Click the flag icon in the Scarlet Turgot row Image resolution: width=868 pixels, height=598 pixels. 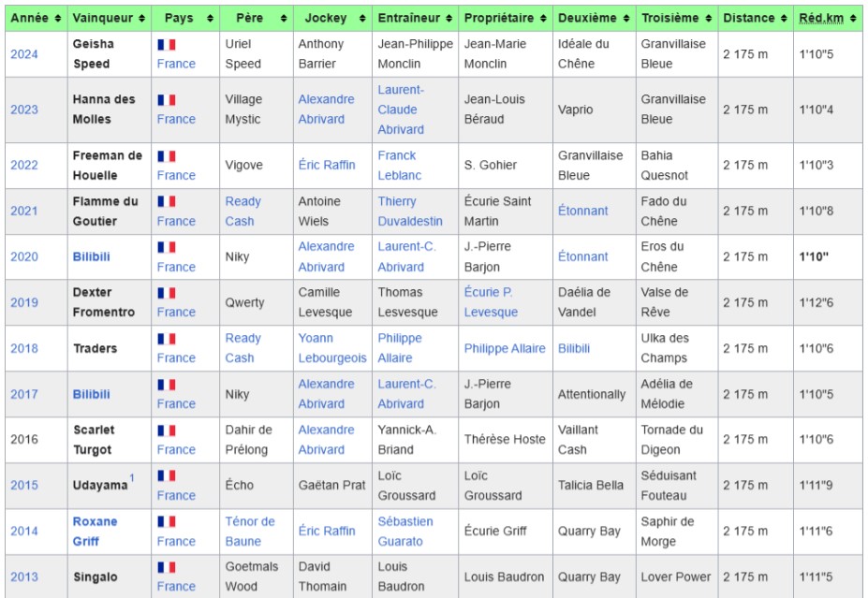166,430
